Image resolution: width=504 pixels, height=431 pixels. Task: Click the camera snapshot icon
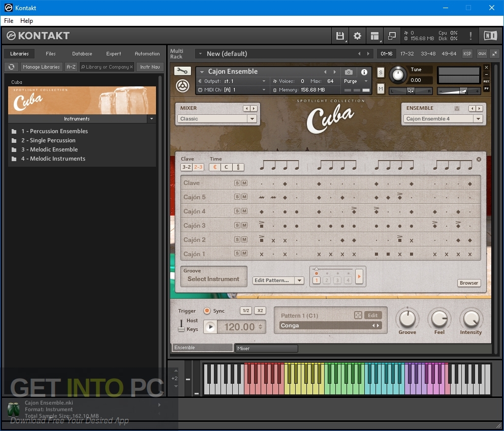pos(349,72)
